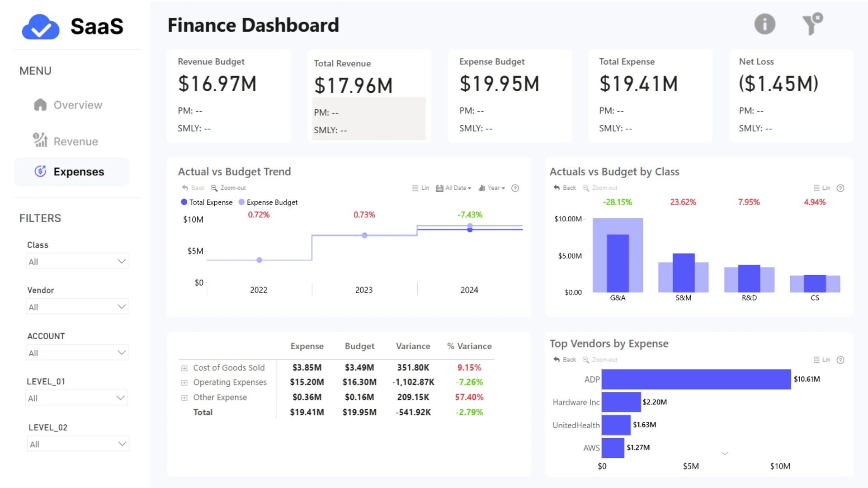
Task: Sort table by % Variance column
Action: pos(469,346)
